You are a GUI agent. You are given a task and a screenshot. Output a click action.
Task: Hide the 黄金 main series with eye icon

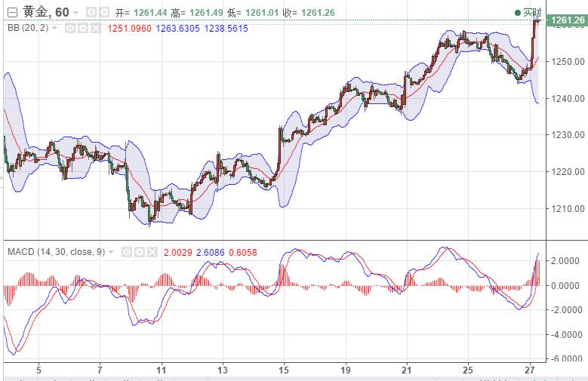pos(91,13)
